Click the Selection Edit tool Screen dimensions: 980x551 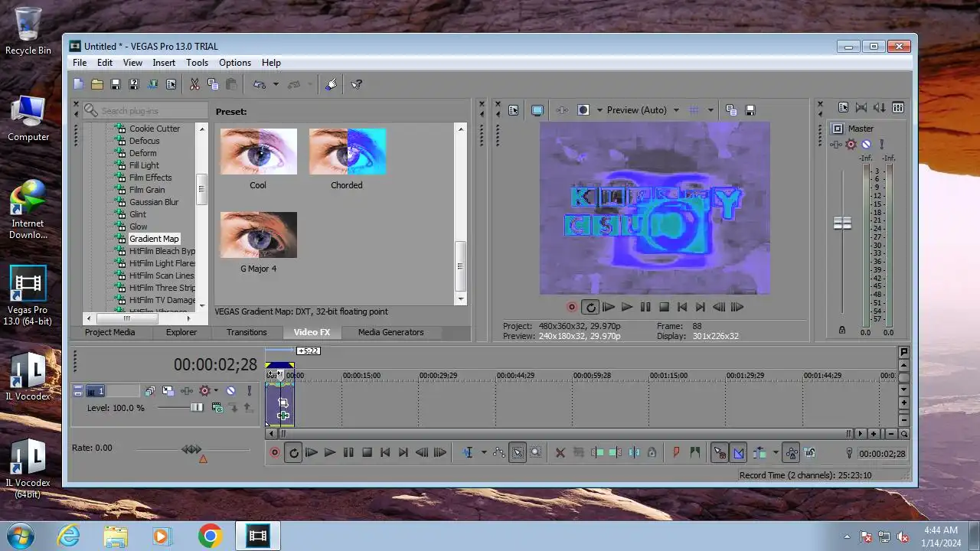518,453
